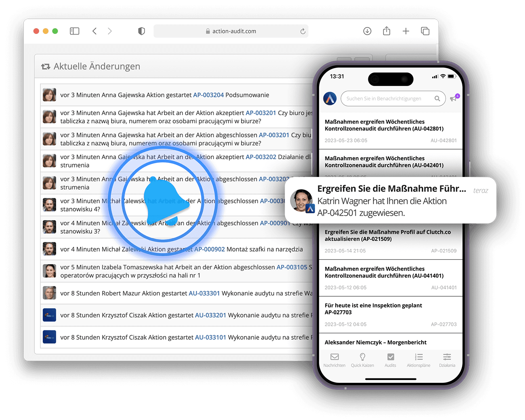Show Safari tab overview icon

point(425,31)
